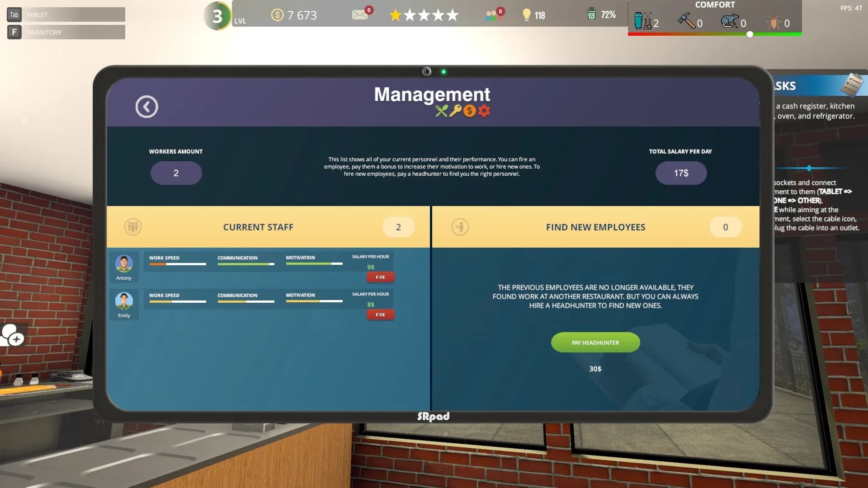Screen dimensions: 868x488
Task: Click the tasks clipboard icon
Action: click(x=852, y=84)
